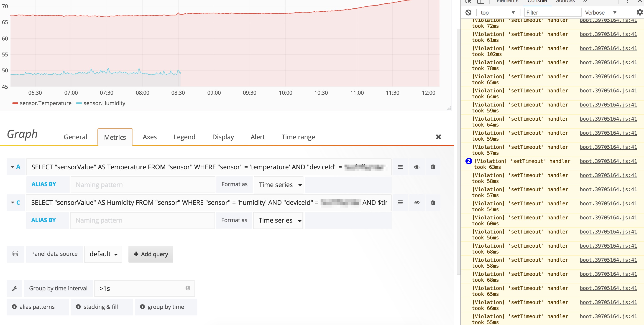The height and width of the screenshot is (325, 644).
Task: Toggle sensor.Humidity series in legend
Action: tap(104, 103)
